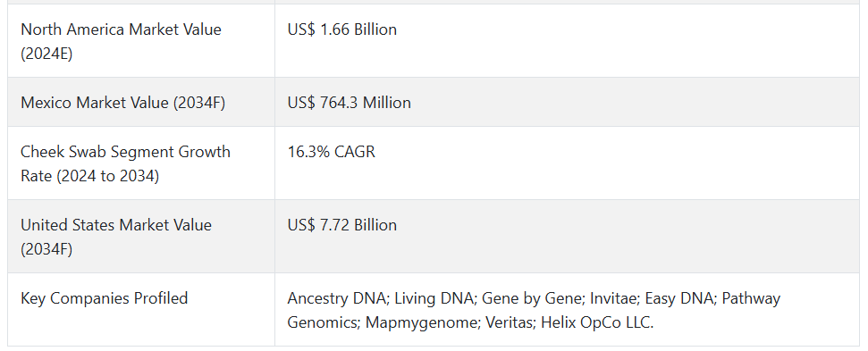The height and width of the screenshot is (351, 868).
Task: Select the 16.3% CAGR value
Action: (x=331, y=152)
